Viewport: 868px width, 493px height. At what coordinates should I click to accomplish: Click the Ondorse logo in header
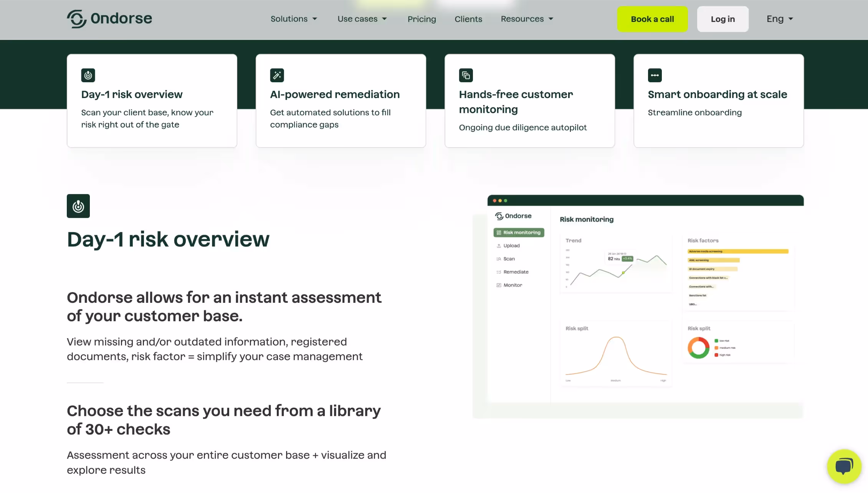[x=109, y=19]
